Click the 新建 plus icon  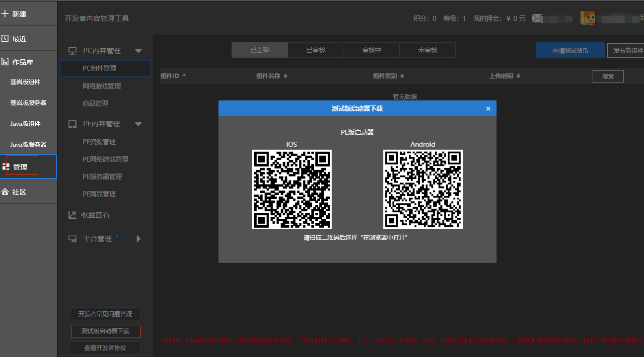(x=5, y=14)
